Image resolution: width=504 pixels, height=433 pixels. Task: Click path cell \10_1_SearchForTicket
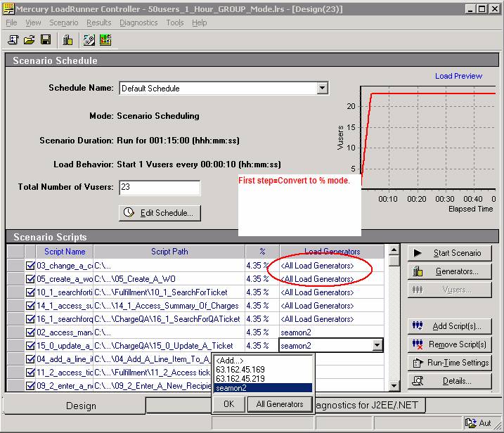click(169, 292)
